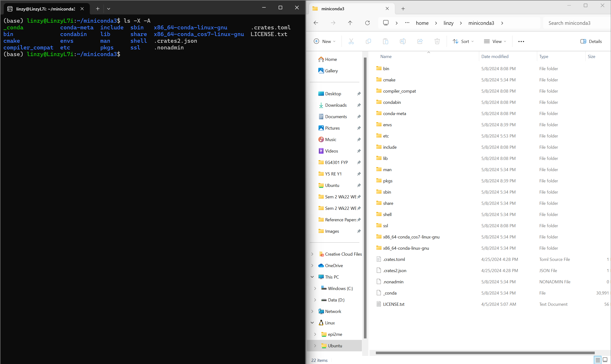
Task: Click the horizontal scrollbar in file list
Action: [x=485, y=353]
